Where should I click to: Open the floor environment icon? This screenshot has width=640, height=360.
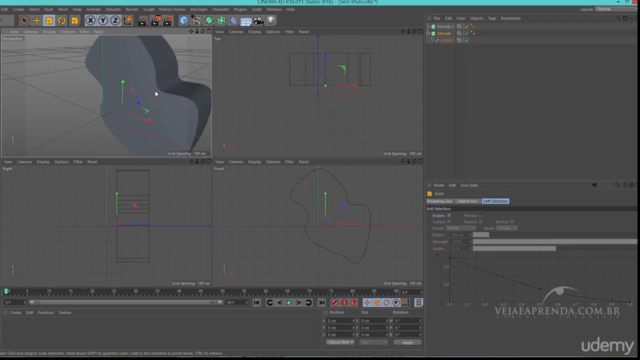(x=246, y=20)
